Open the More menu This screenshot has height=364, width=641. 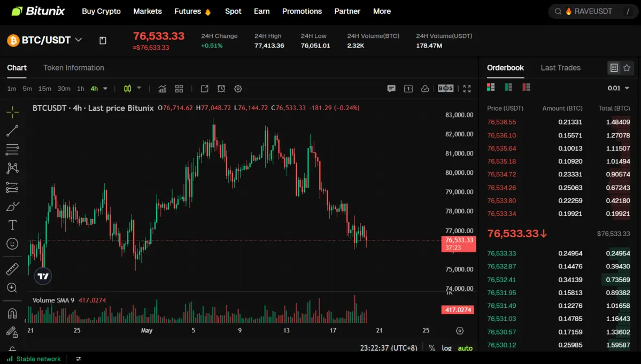tap(382, 11)
